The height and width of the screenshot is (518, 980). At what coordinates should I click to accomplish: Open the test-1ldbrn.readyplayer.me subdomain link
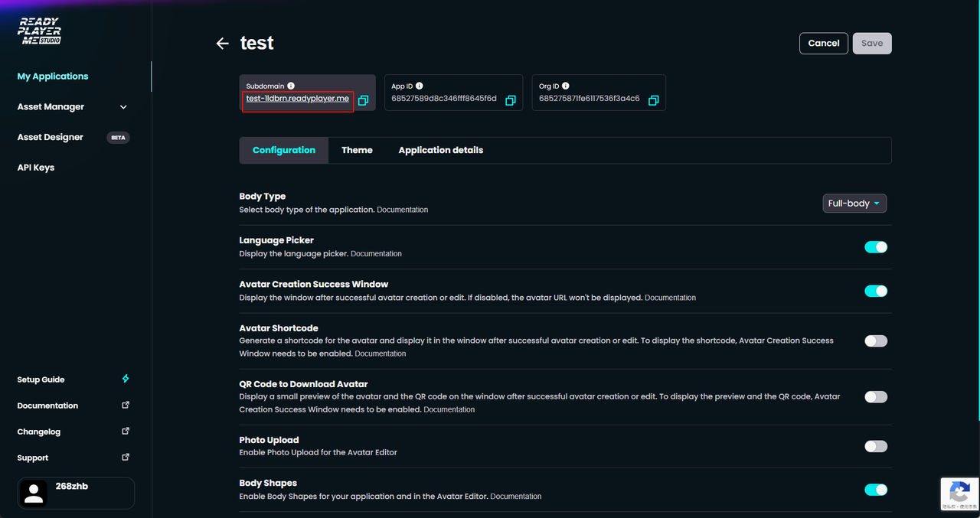click(x=297, y=99)
